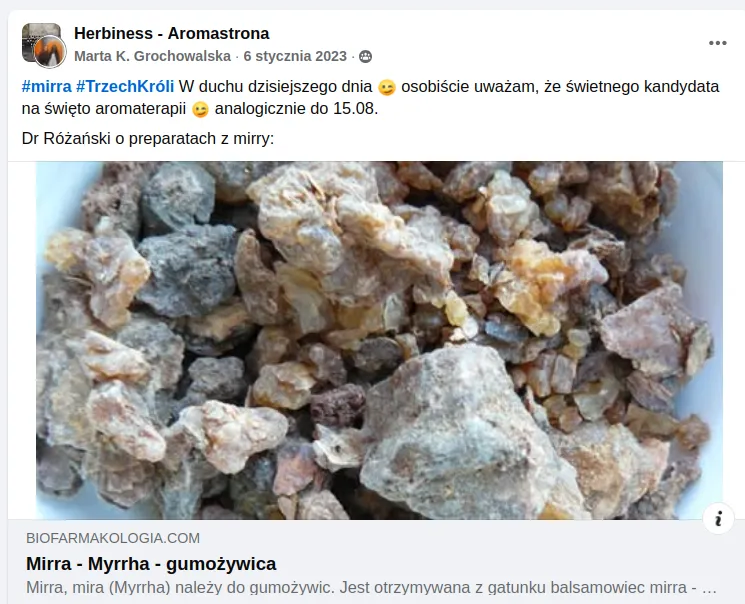Click the article description starting 'Mirra, mira (Myrrha)'

point(371,588)
